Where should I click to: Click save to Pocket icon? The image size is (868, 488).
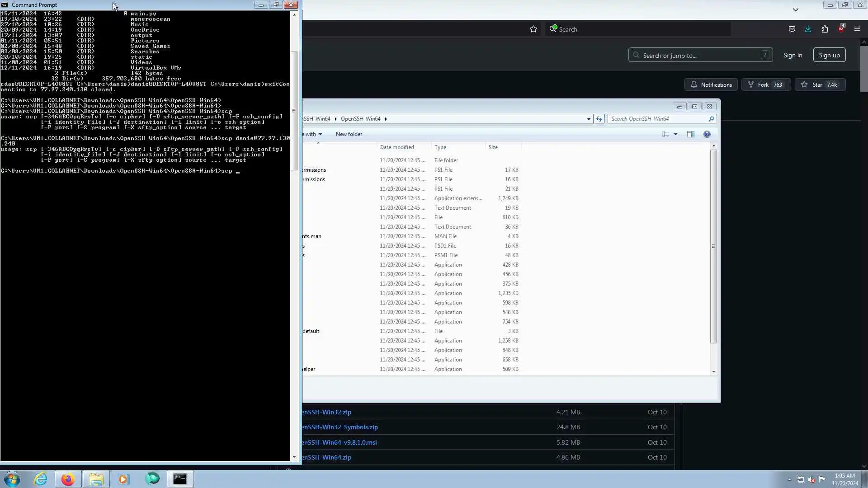(x=792, y=29)
